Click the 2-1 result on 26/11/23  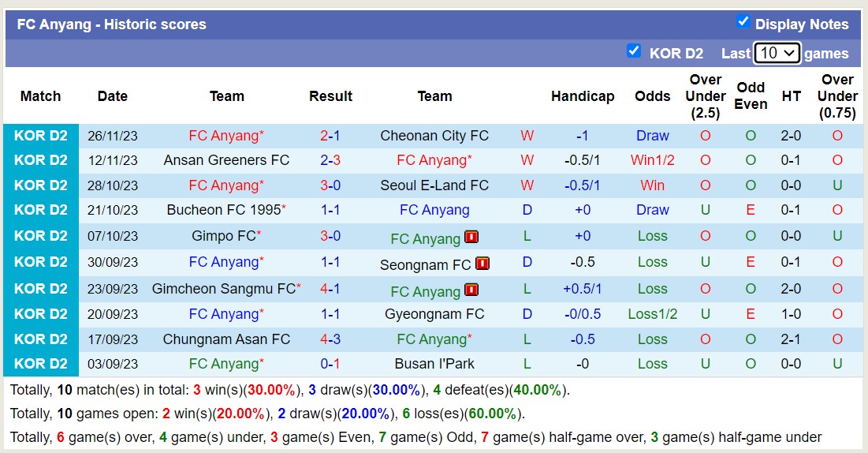tap(330, 136)
